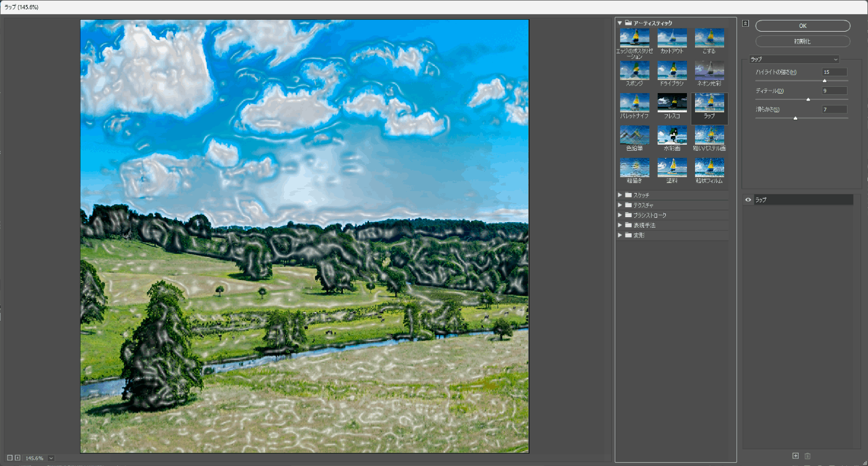
Task: Open the ラップ filter selection dropdown
Action: 794,59
